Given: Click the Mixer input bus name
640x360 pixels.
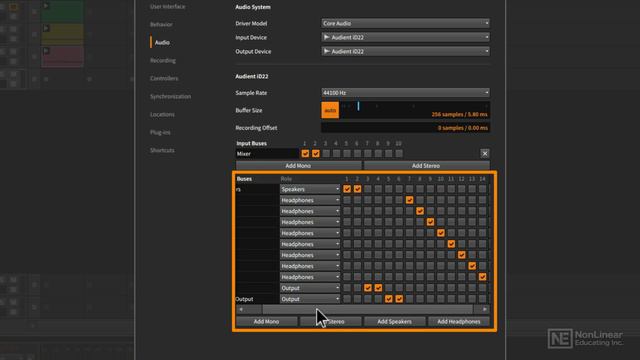Looking at the screenshot, I should (267, 153).
